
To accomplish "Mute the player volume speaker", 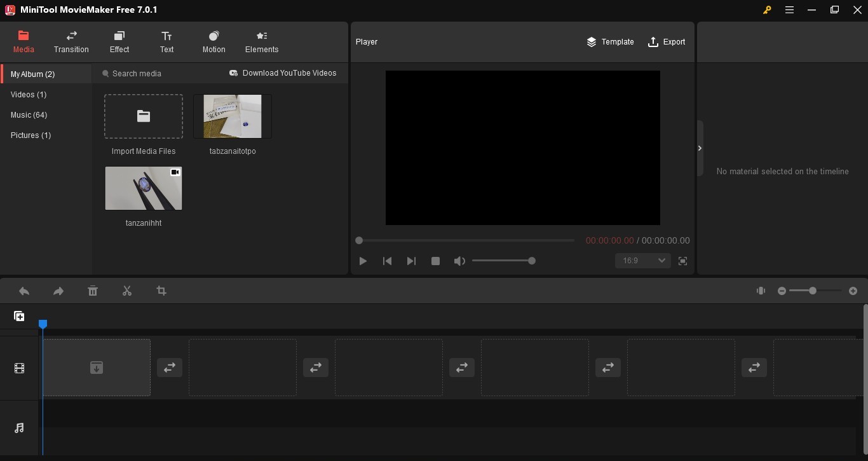I will [459, 261].
